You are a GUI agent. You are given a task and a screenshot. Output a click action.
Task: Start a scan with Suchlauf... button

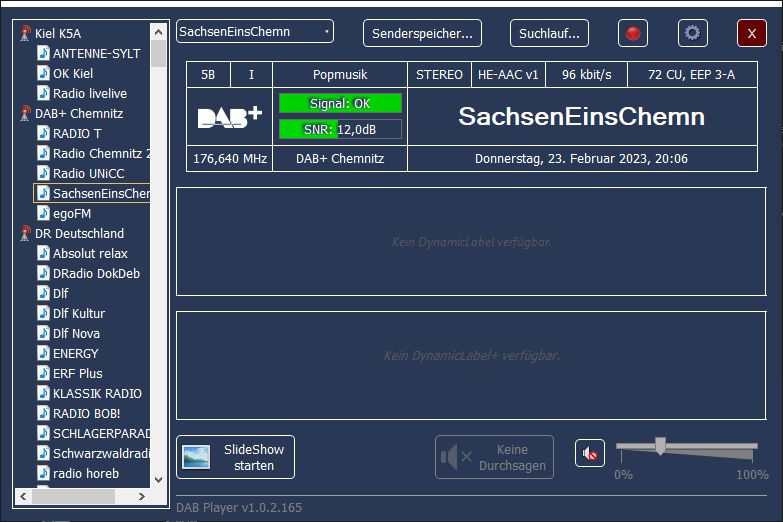click(549, 33)
